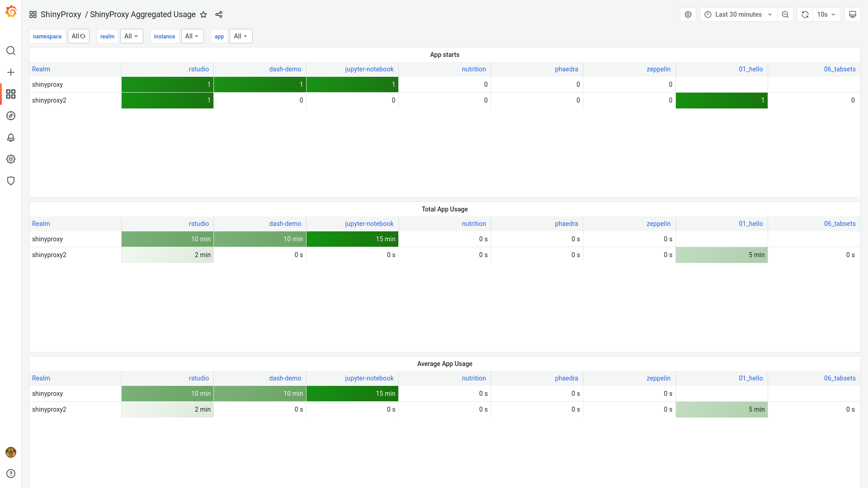
Task: Click the Total App Usage panel title
Action: coord(444,209)
